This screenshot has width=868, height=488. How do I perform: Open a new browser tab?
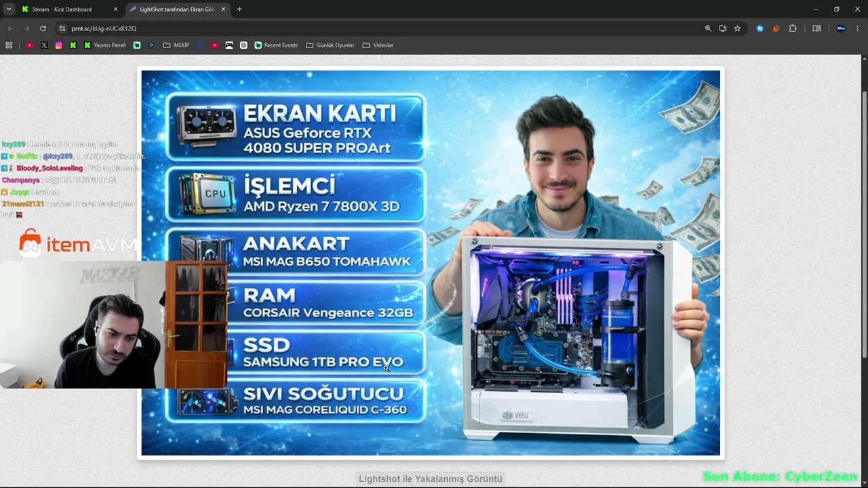point(239,9)
